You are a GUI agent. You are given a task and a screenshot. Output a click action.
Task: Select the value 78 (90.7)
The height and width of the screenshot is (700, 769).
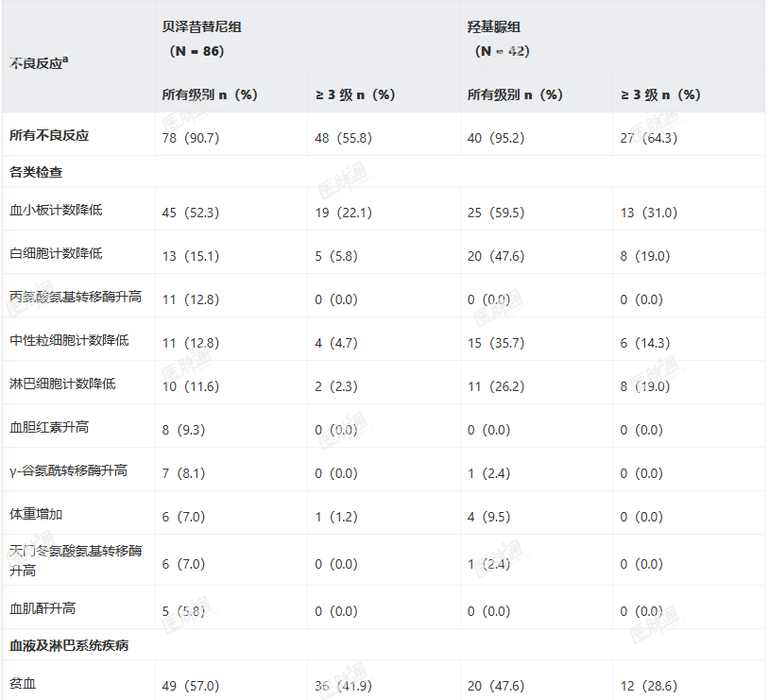pyautogui.click(x=191, y=138)
